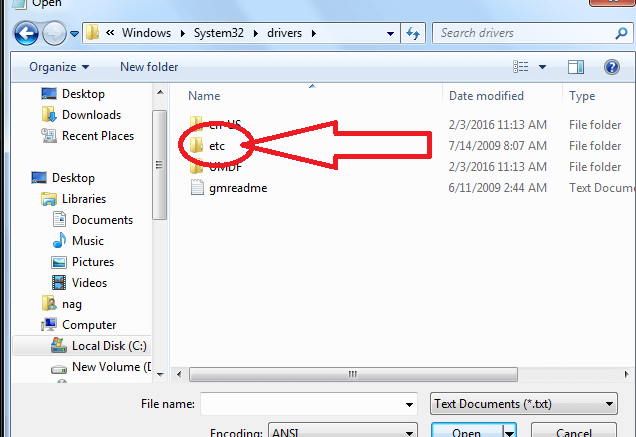Sort by the Type column header
This screenshot has height=437, width=636.
coord(582,96)
